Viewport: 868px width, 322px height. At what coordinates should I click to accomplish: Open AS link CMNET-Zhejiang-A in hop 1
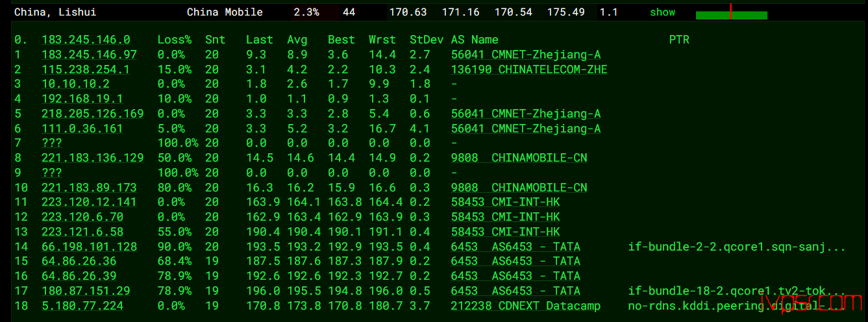pyautogui.click(x=526, y=55)
